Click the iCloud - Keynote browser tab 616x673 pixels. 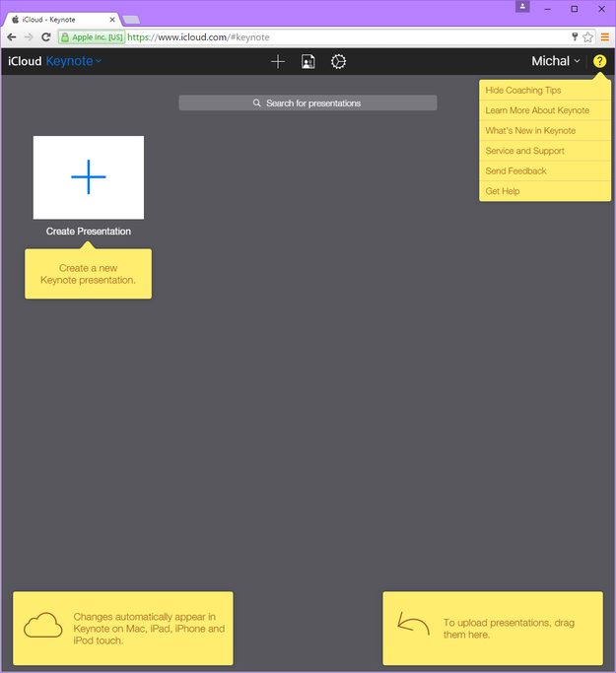(x=62, y=20)
